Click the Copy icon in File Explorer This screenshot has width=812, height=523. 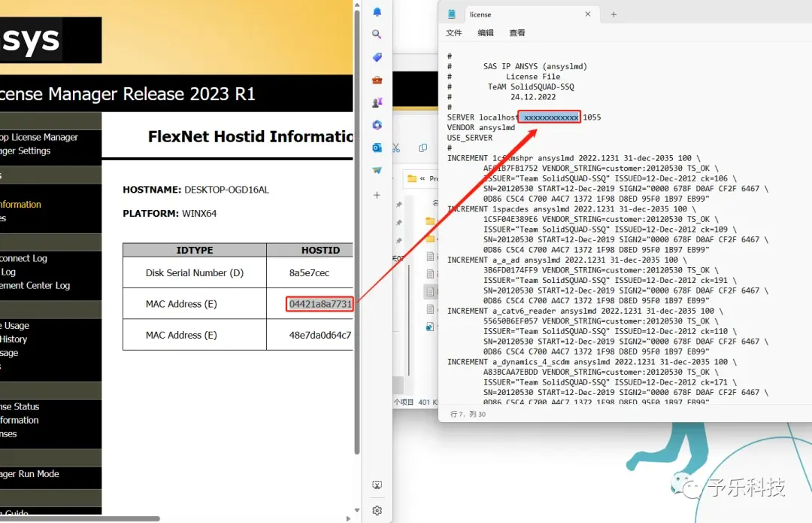click(423, 148)
